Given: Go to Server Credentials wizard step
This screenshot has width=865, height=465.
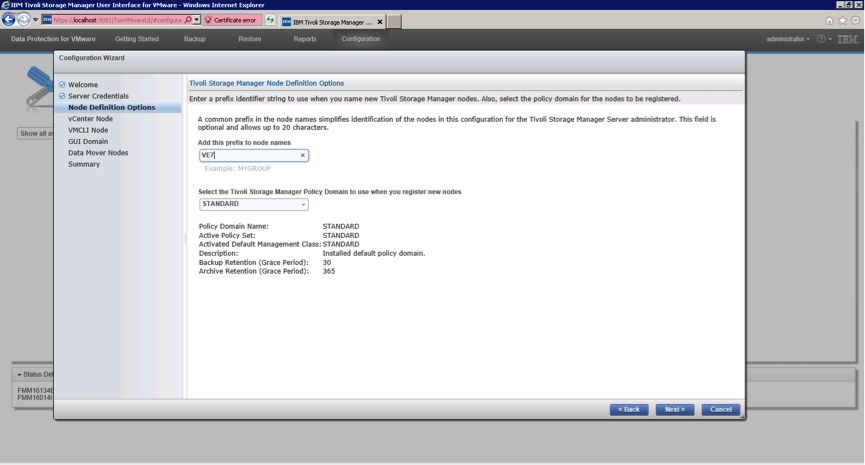Looking at the screenshot, I should coord(98,96).
